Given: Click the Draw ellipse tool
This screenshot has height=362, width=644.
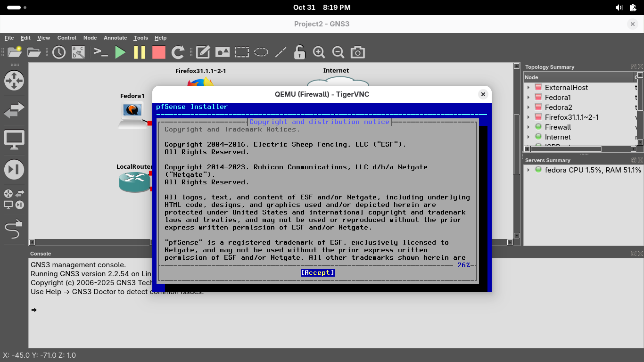Looking at the screenshot, I should (x=261, y=52).
